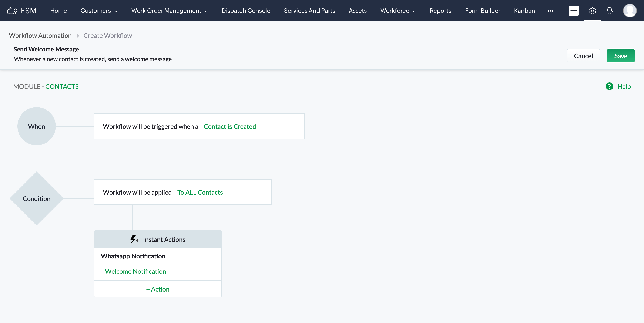Viewport: 644px width, 323px height.
Task: Expand the Workforce dropdown menu
Action: tap(398, 11)
